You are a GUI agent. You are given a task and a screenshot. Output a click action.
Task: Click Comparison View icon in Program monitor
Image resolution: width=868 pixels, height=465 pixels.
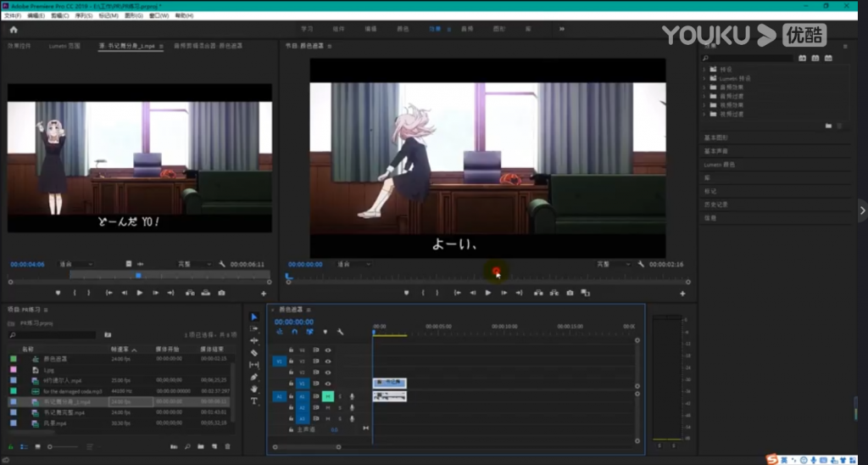pos(586,293)
